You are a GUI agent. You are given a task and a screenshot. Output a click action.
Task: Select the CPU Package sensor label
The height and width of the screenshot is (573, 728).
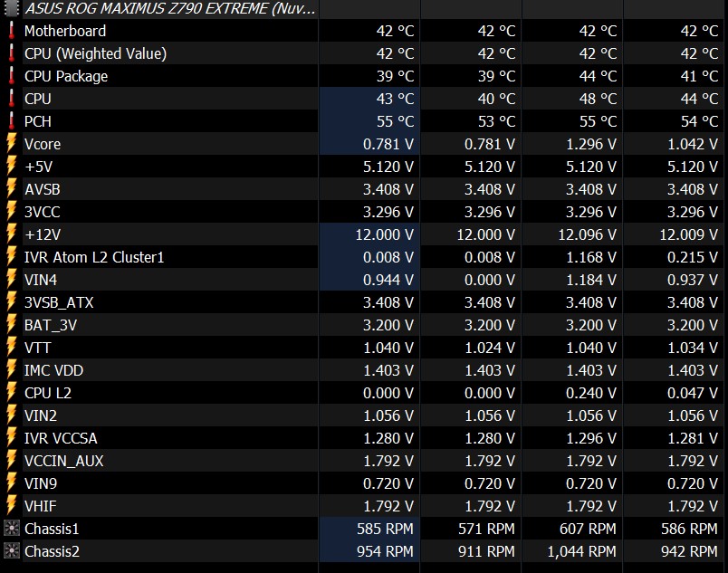click(x=66, y=76)
